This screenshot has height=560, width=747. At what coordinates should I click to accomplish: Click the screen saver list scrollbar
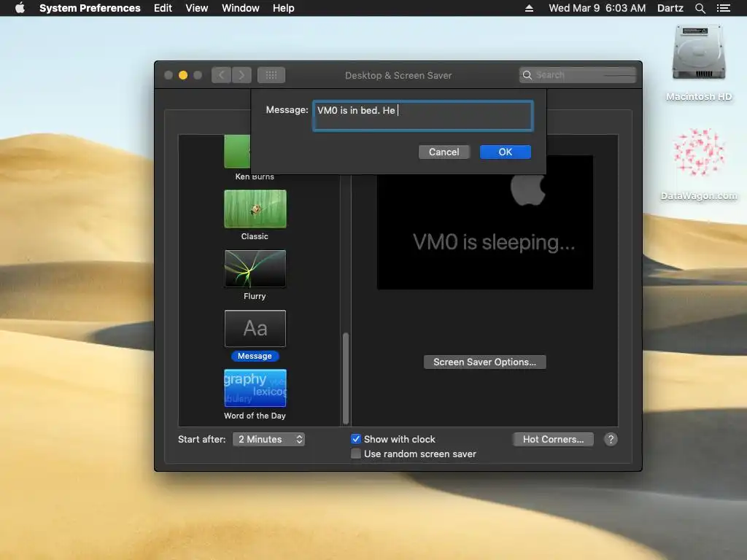pyautogui.click(x=346, y=378)
